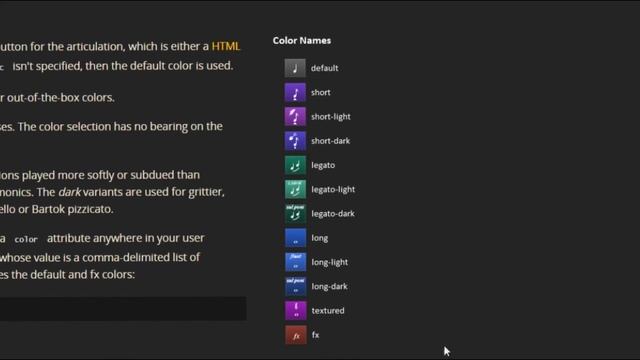Click the short color articulation icon

point(295,92)
